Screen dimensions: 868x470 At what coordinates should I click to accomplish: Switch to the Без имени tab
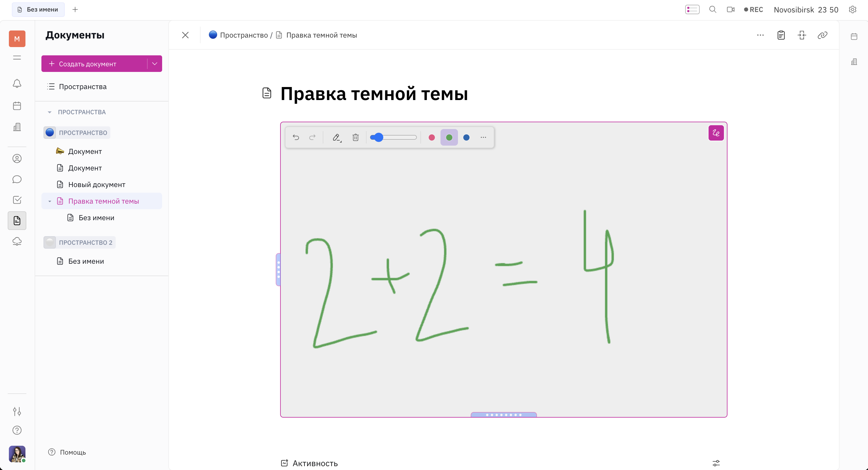pos(38,9)
